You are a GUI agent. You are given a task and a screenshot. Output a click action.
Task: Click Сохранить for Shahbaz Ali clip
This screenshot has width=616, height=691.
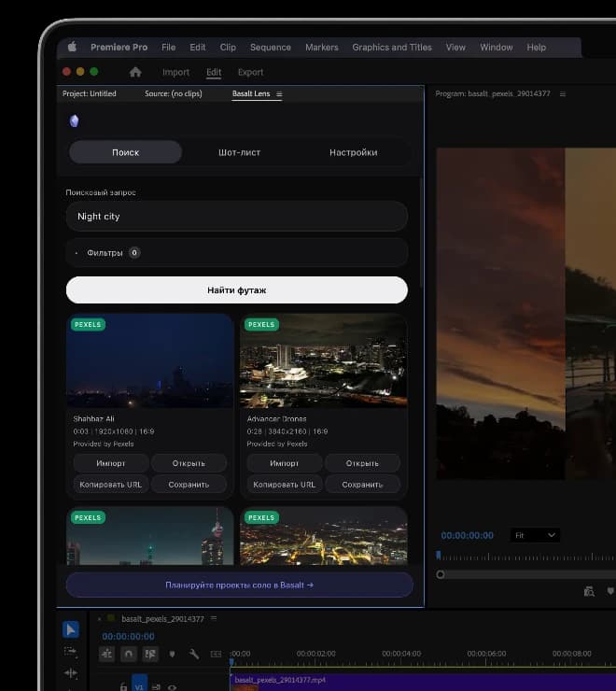pos(189,485)
